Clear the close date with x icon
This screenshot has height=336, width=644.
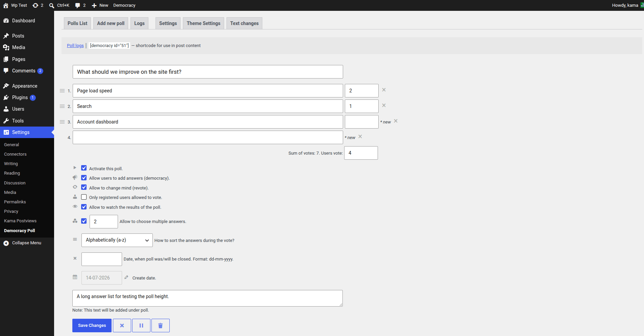pyautogui.click(x=75, y=259)
